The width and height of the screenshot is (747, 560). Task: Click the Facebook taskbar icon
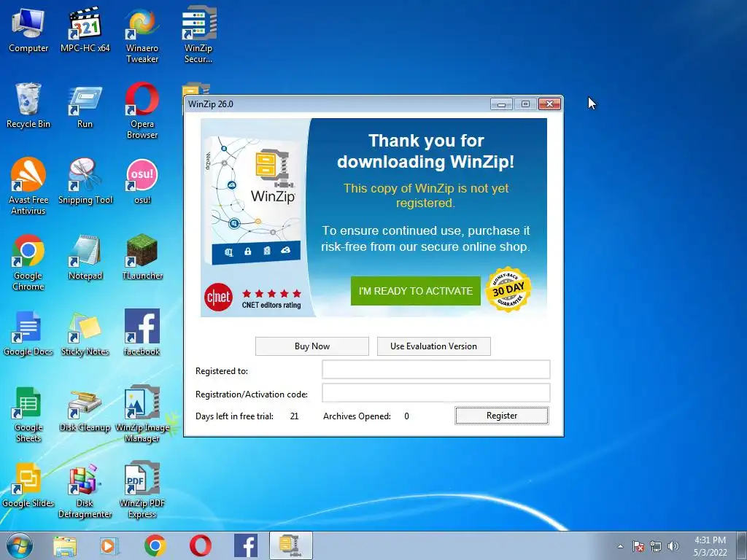(x=246, y=545)
